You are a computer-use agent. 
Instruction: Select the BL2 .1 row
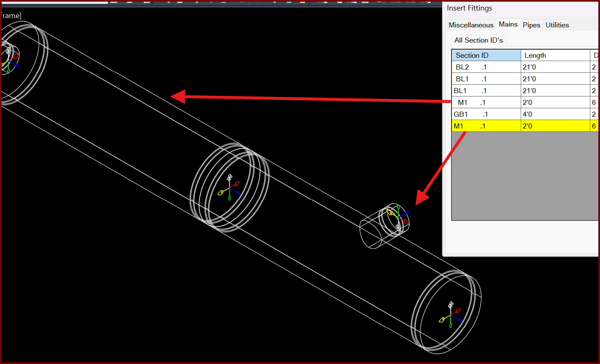pos(486,67)
